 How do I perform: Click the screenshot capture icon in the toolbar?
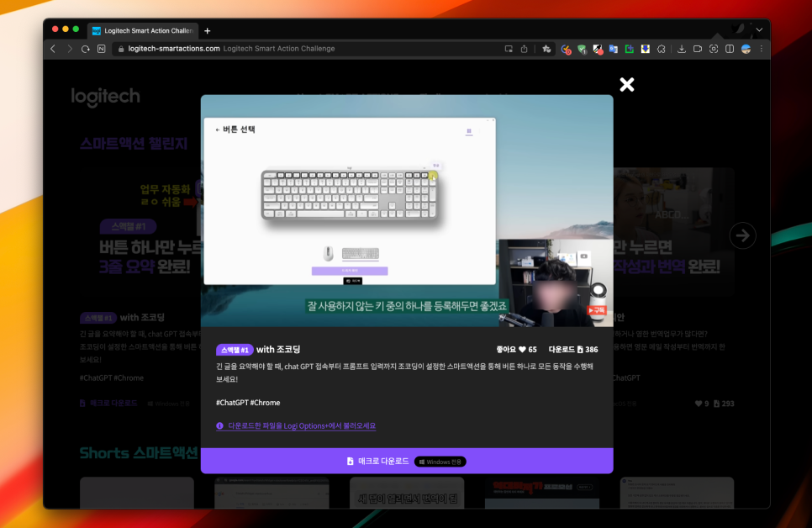point(714,49)
